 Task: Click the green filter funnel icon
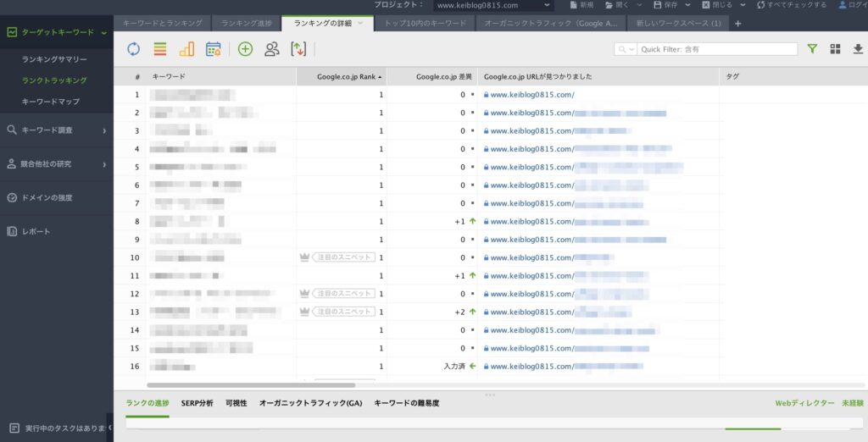(x=812, y=48)
